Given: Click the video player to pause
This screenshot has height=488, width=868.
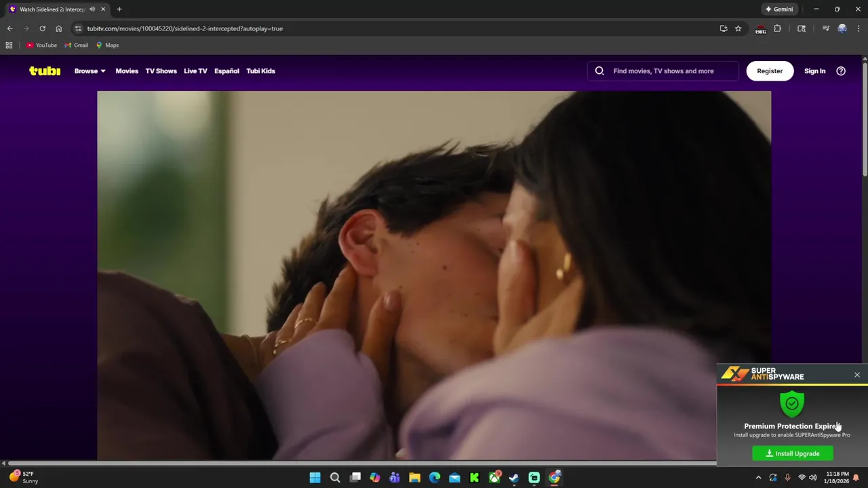Looking at the screenshot, I should pos(434,274).
